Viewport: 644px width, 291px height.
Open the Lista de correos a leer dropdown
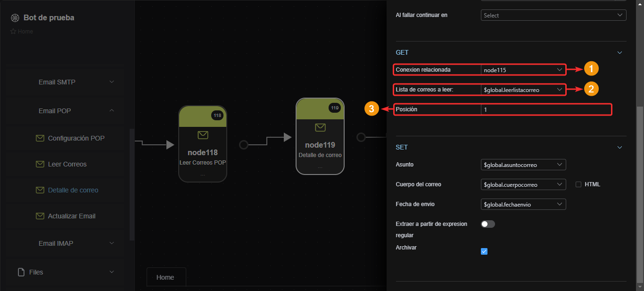click(523, 89)
